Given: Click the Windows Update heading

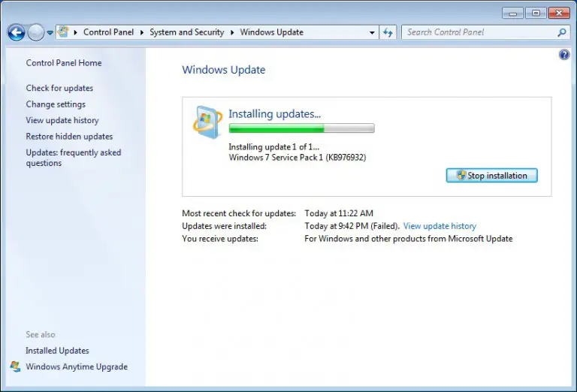Looking at the screenshot, I should (x=224, y=70).
